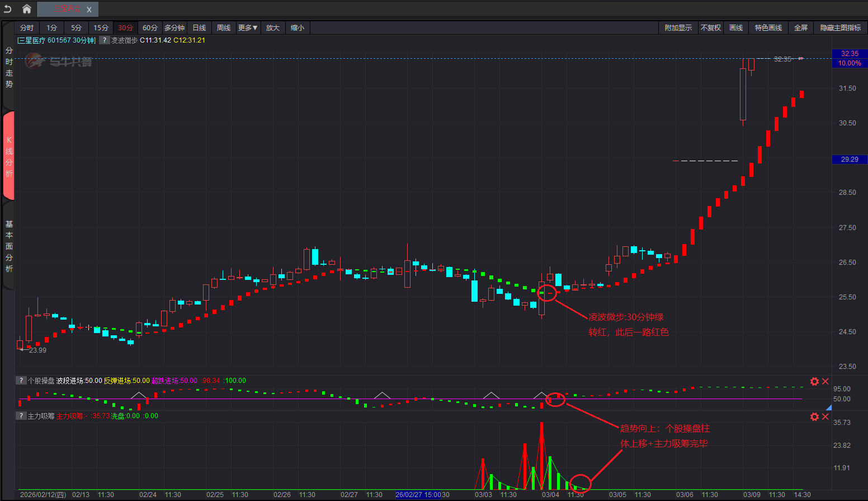The width and height of the screenshot is (868, 501).
Task: Click the back arrow icon
Action: (x=8, y=9)
